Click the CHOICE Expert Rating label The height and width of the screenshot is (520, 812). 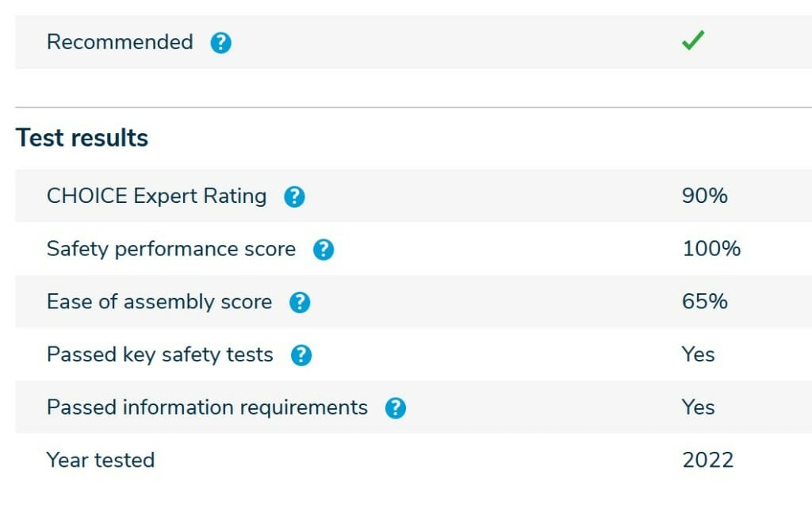(156, 196)
